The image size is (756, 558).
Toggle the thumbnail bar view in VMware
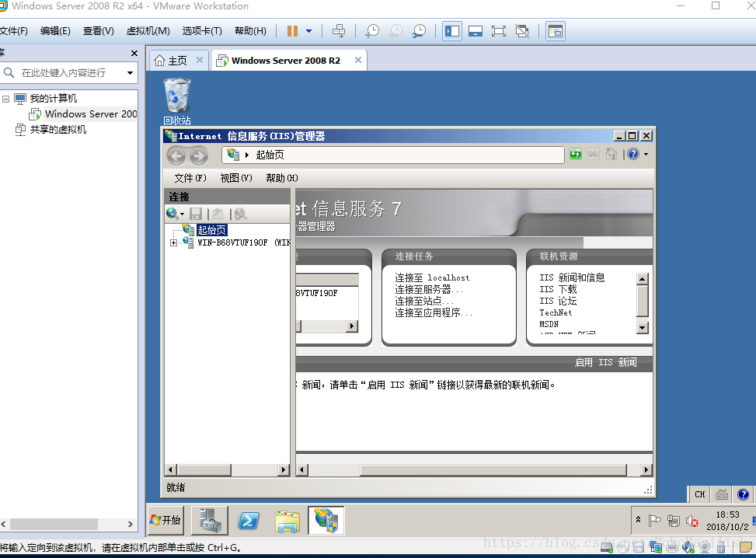476,31
